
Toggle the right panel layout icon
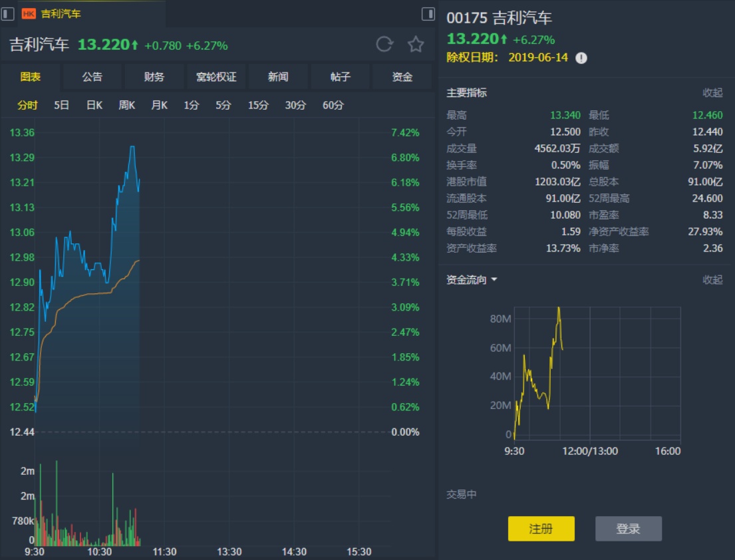click(x=428, y=13)
